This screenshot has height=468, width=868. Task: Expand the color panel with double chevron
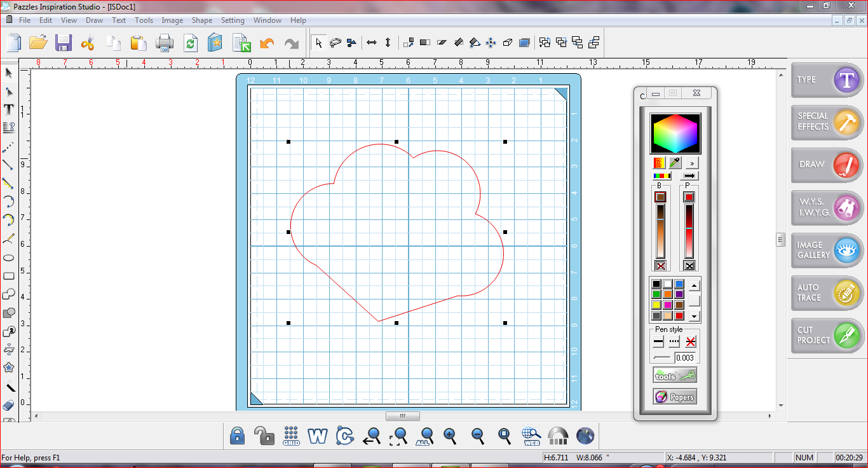pyautogui.click(x=693, y=163)
